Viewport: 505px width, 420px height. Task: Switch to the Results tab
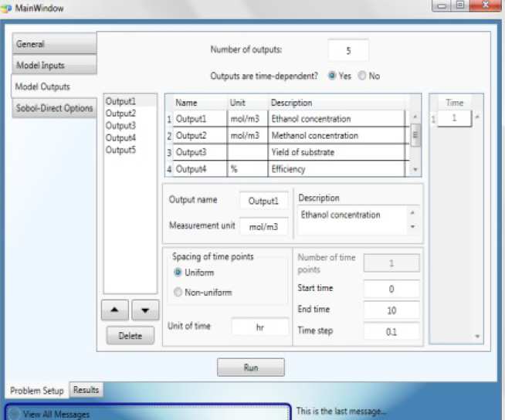click(86, 390)
